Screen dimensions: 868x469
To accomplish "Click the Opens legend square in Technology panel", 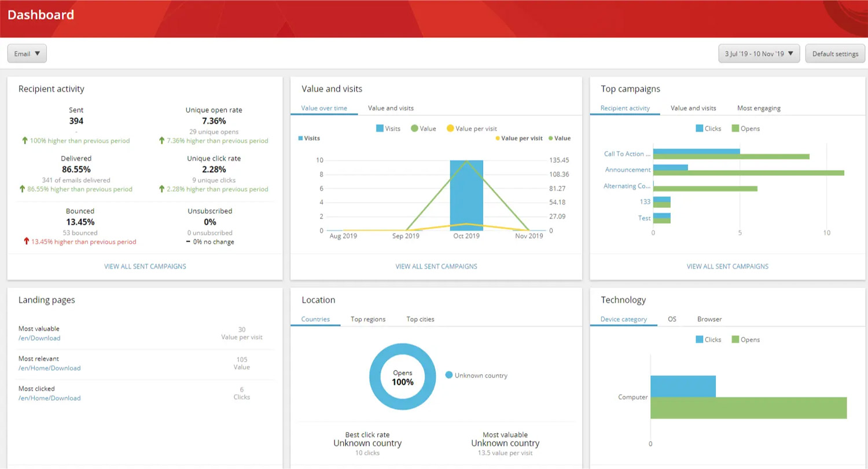I will coord(735,340).
